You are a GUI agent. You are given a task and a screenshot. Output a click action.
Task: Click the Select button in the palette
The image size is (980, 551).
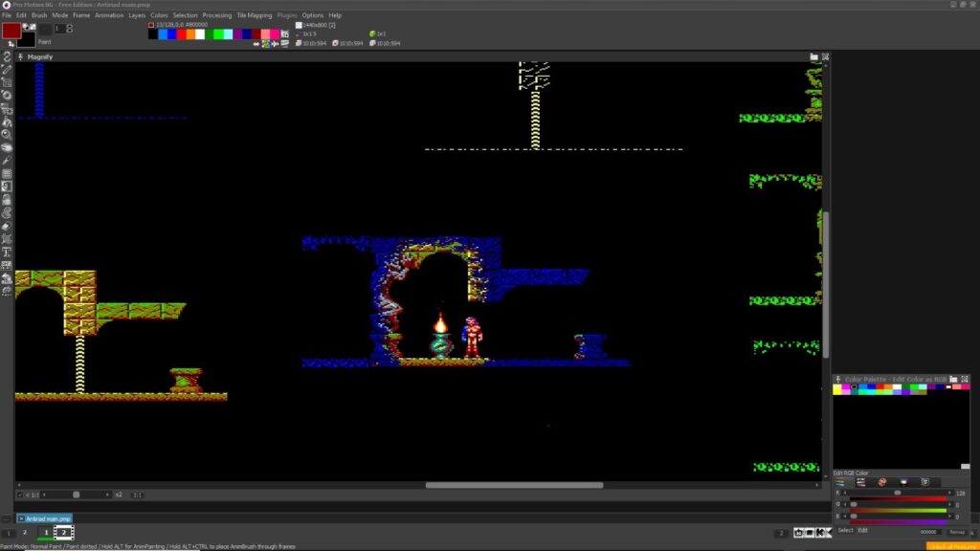pyautogui.click(x=846, y=530)
